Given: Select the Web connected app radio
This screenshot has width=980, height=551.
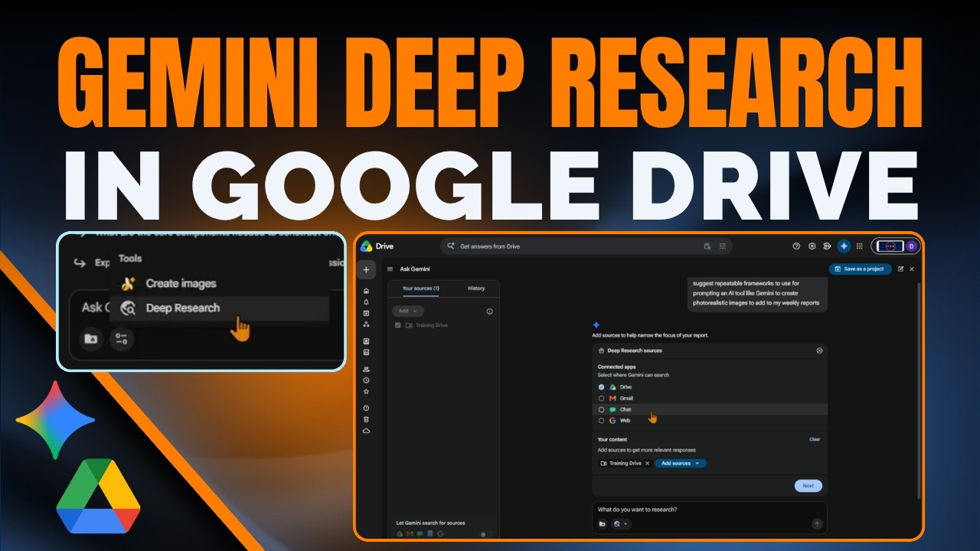Looking at the screenshot, I should tap(601, 421).
